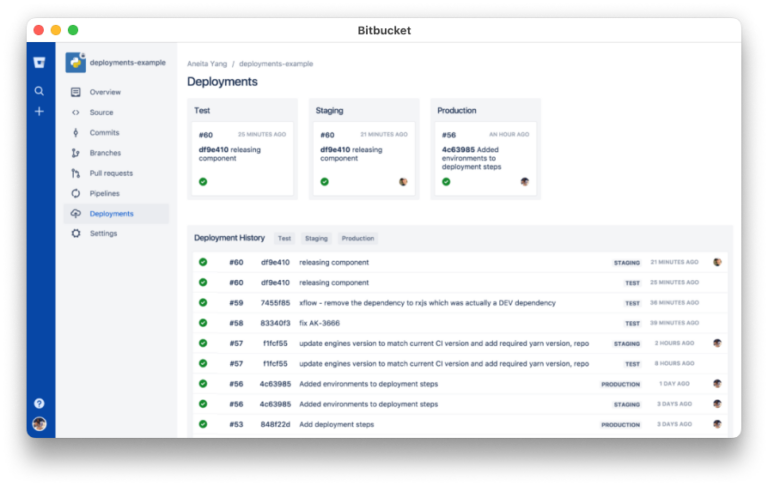The height and width of the screenshot is (486, 768).
Task: Click status icon on row #59 xflow
Action: coord(203,303)
